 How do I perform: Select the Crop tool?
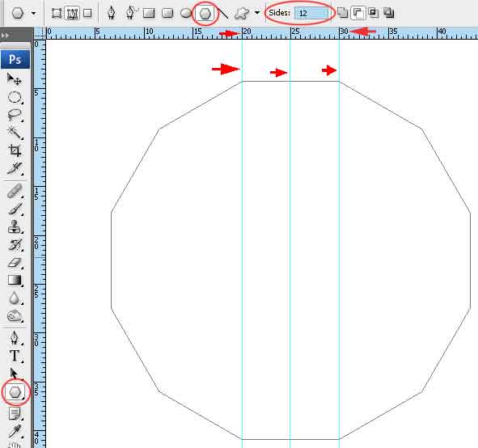14,150
